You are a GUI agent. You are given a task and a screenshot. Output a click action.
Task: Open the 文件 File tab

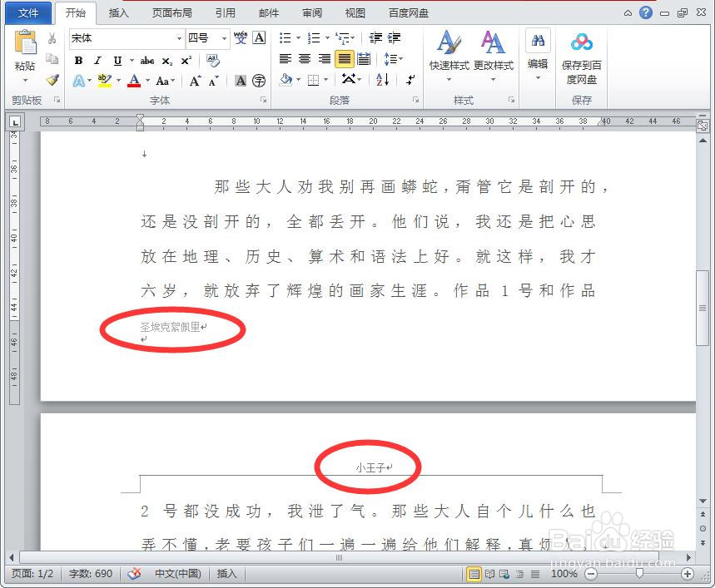pos(28,12)
